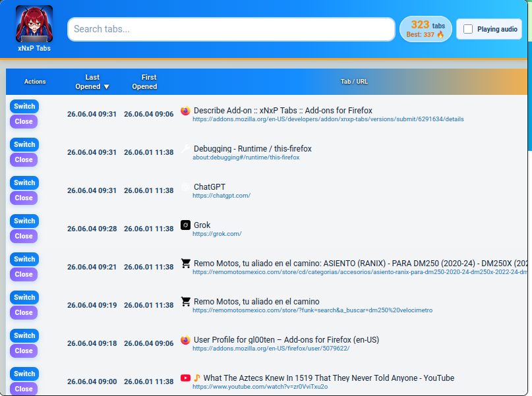Switch to the Debugging Runtime tab
Viewport: 532px width, 396px height.
[x=24, y=144]
